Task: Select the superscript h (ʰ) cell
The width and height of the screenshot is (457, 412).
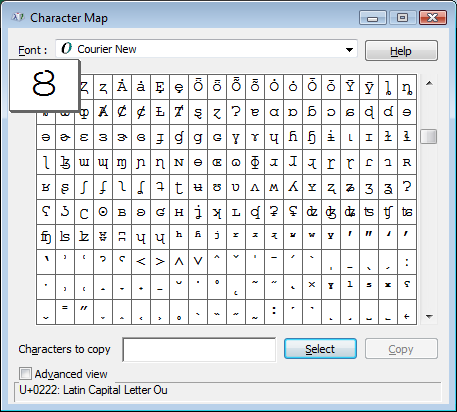Action: 179,237
